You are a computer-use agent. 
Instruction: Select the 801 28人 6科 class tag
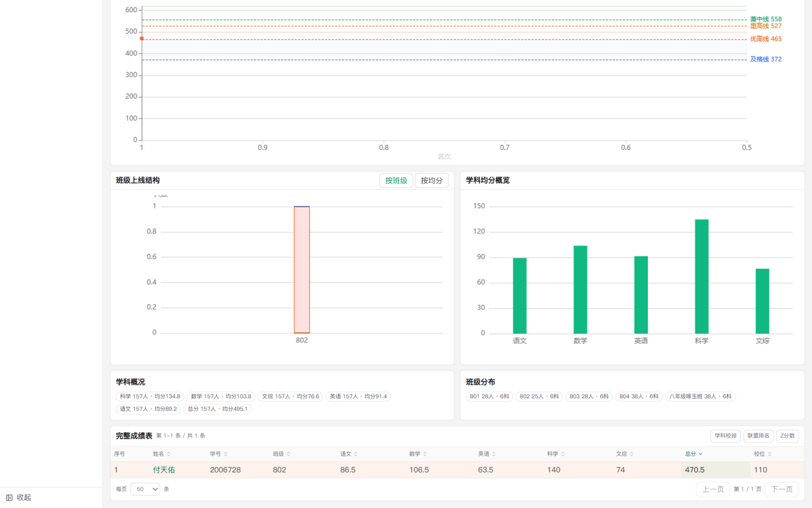(x=489, y=396)
